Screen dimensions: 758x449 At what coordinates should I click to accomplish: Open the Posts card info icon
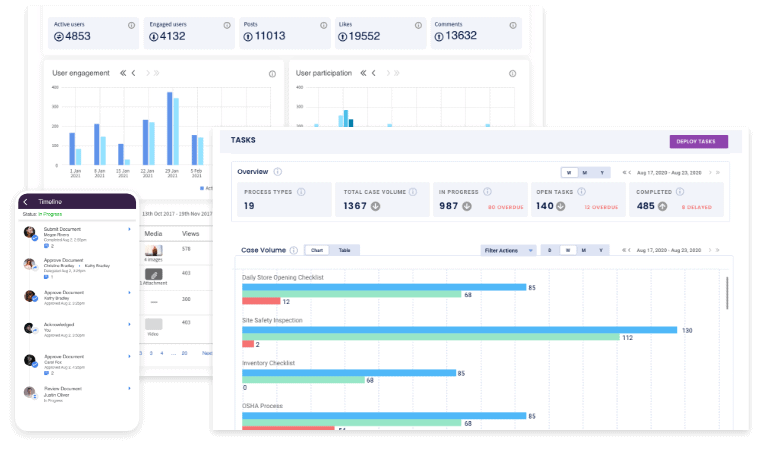pos(323,25)
